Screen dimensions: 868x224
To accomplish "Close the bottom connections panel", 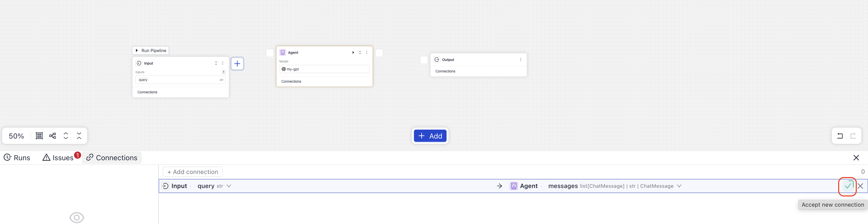I will point(856,158).
